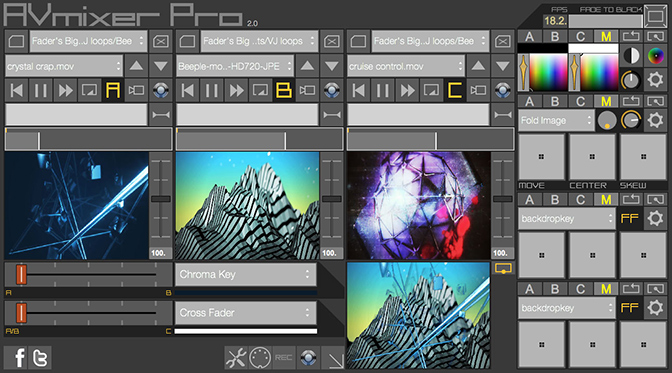Eject clip from deck B

pos(332,41)
